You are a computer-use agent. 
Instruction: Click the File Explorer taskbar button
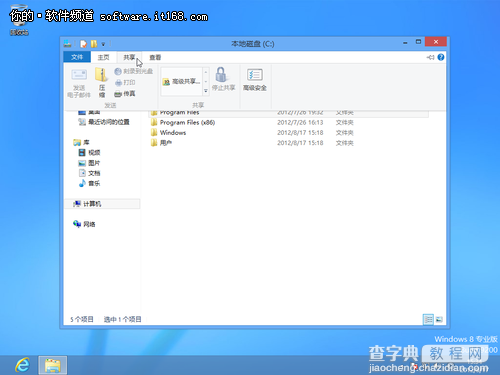pos(53,365)
